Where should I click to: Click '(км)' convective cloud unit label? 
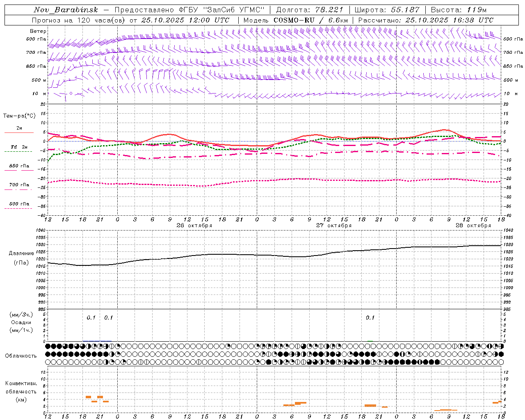pos(21,400)
